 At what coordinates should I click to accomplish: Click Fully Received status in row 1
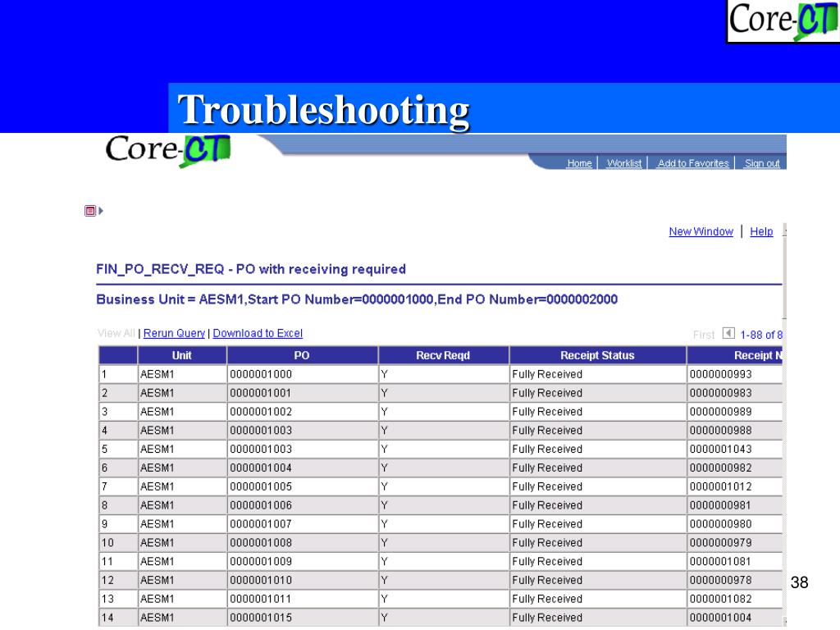point(547,374)
